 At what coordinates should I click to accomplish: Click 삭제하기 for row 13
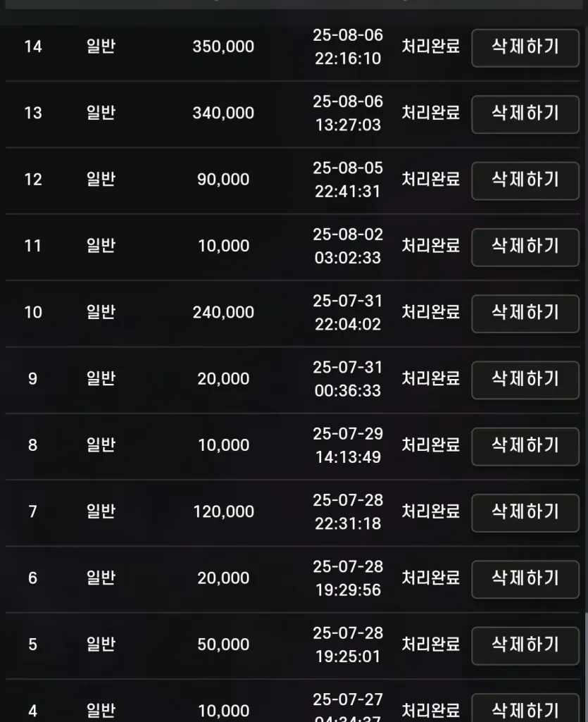click(525, 114)
